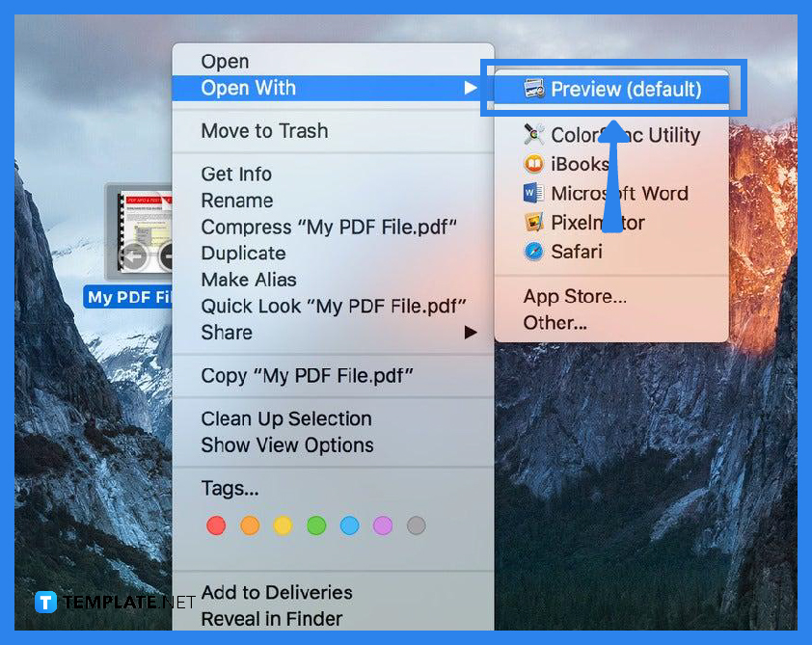This screenshot has width=812, height=645.
Task: Open the PDF using Safari
Action: tap(533, 251)
